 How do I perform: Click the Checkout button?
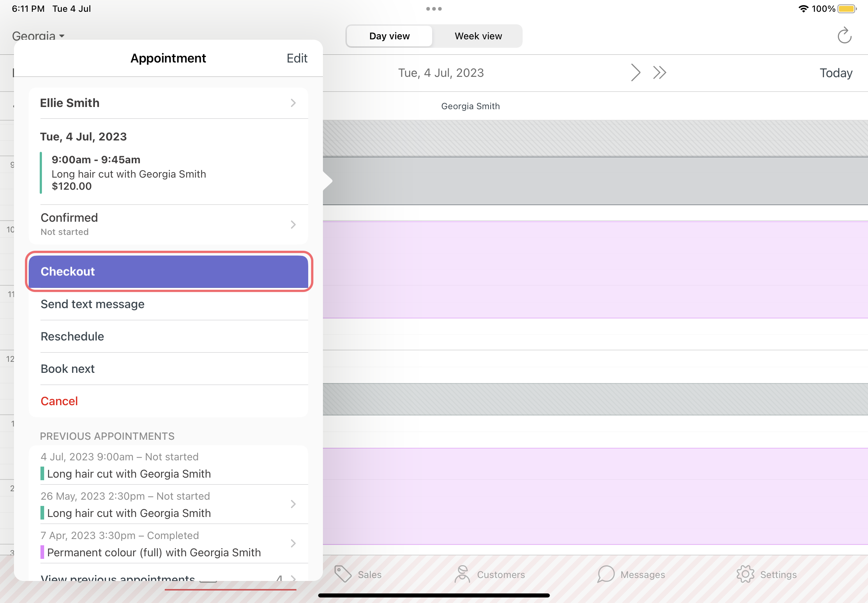(x=168, y=271)
